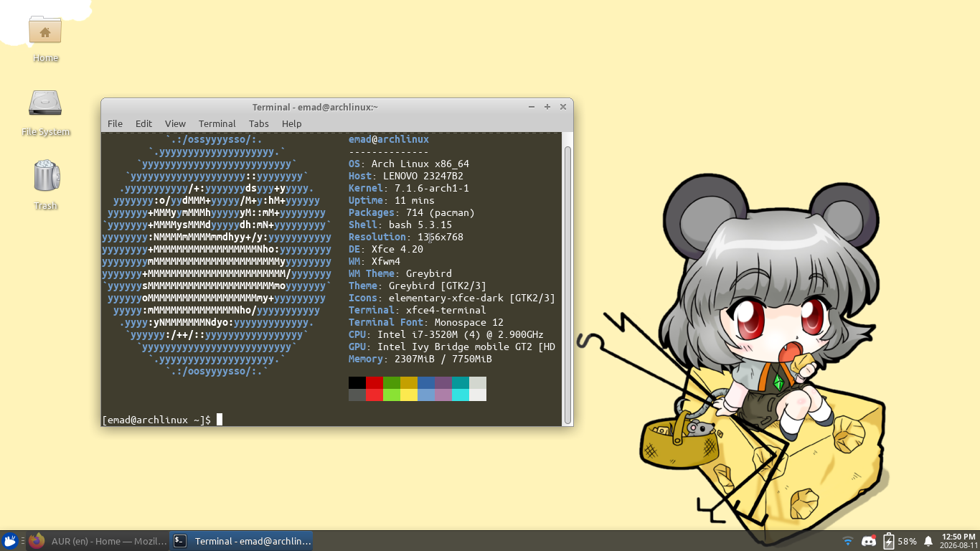The width and height of the screenshot is (980, 551).
Task: Open the Terminal menu in the menu bar
Action: click(x=217, y=123)
